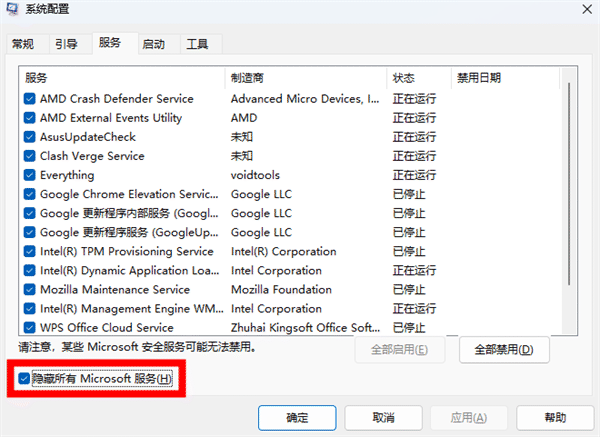Open 帮助 button

[x=555, y=418]
